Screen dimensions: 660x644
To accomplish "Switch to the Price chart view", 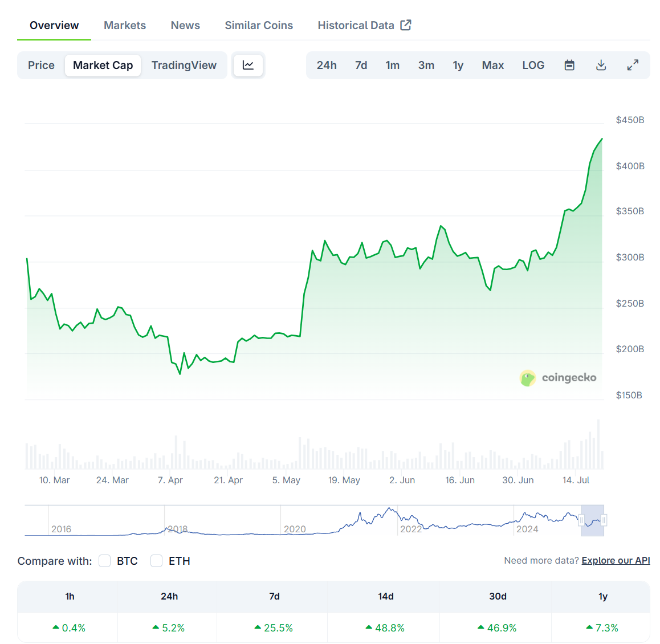I will [40, 65].
